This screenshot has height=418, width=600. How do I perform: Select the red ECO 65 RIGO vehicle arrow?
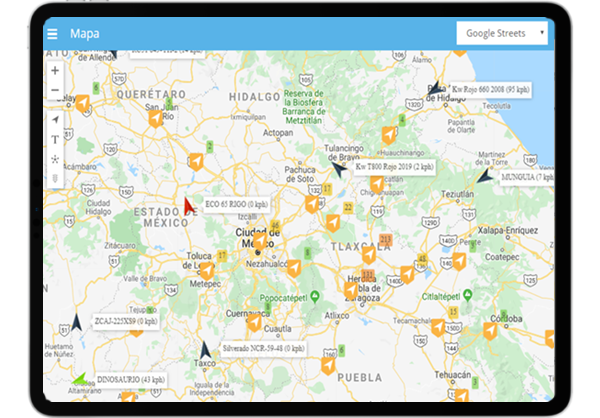tap(188, 206)
